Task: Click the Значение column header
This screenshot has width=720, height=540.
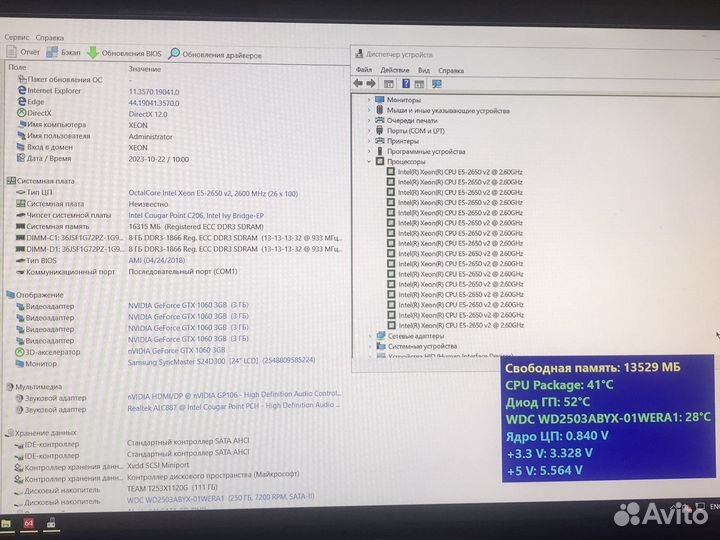Action: (x=144, y=68)
